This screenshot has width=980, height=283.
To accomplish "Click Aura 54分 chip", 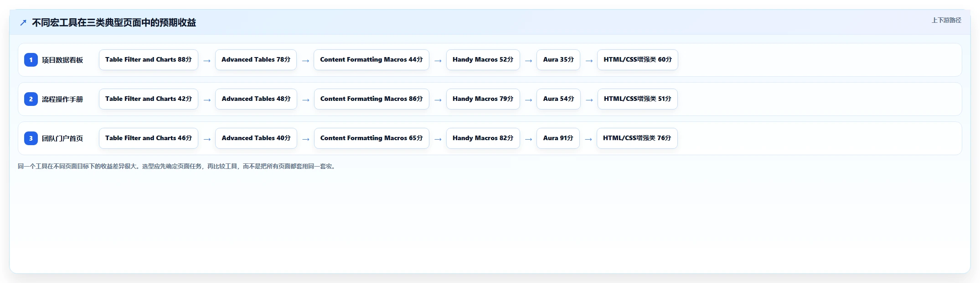I will click(558, 99).
